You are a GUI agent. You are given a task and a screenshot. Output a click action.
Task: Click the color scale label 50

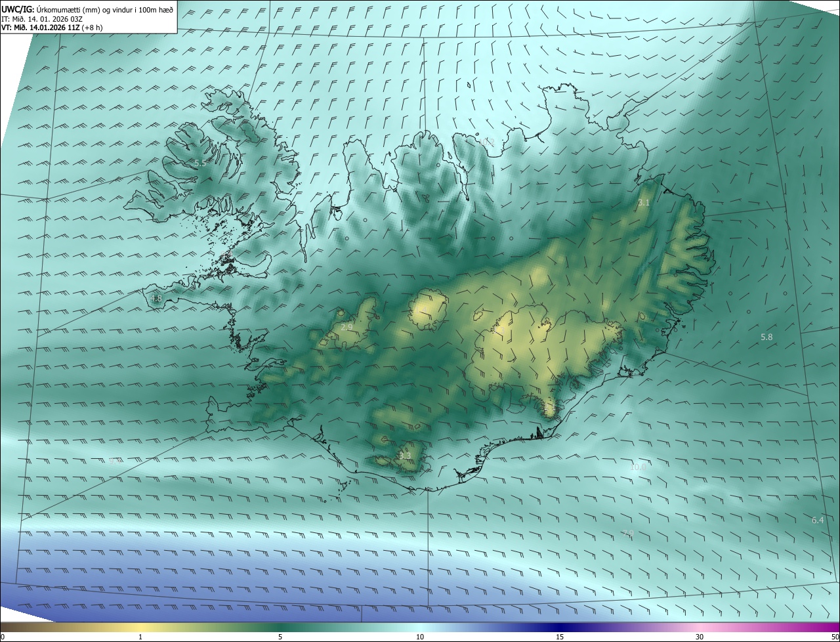click(x=835, y=637)
